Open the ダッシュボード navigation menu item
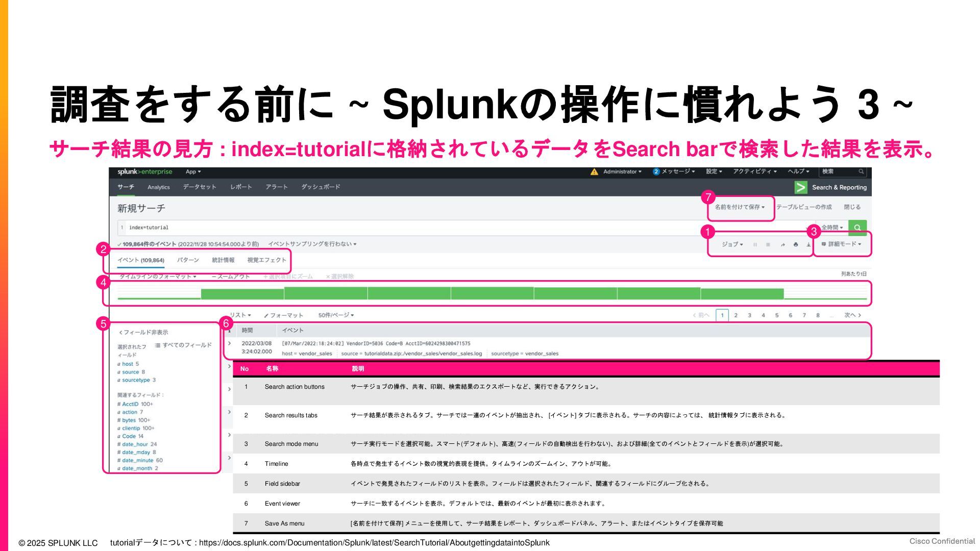The width and height of the screenshot is (980, 551). tap(320, 187)
